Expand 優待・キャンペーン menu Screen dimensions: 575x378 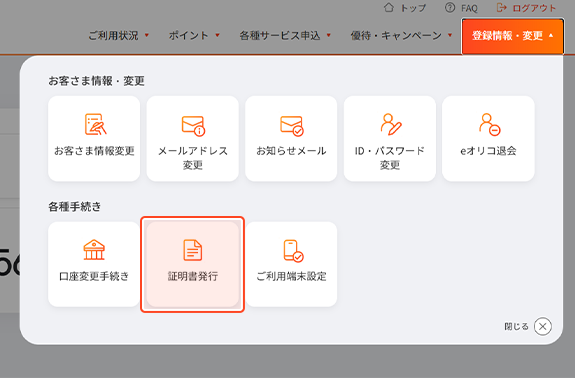[x=401, y=36]
